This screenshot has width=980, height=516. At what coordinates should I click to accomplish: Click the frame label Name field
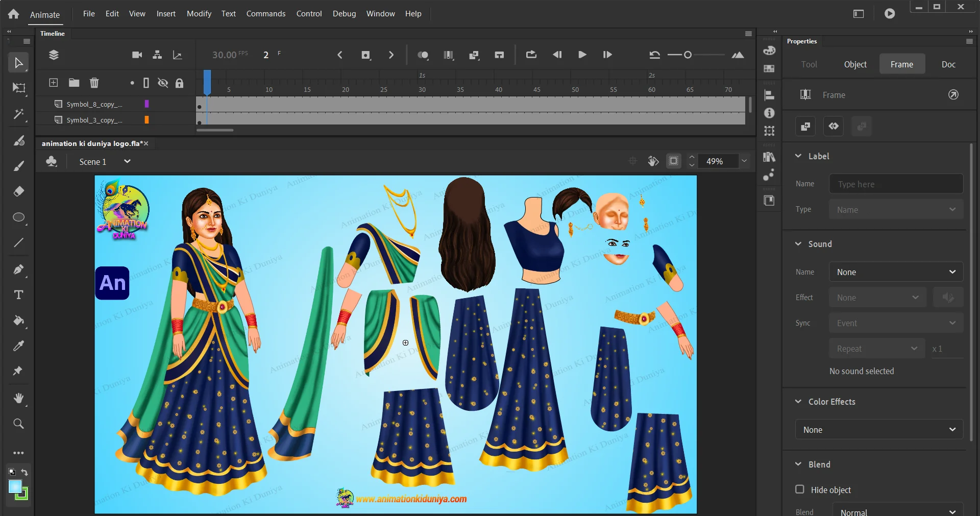896,184
